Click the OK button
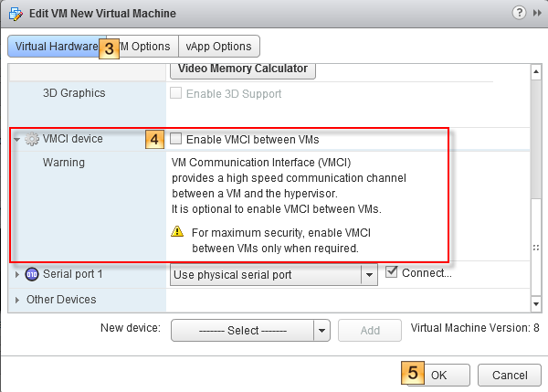 click(x=438, y=376)
